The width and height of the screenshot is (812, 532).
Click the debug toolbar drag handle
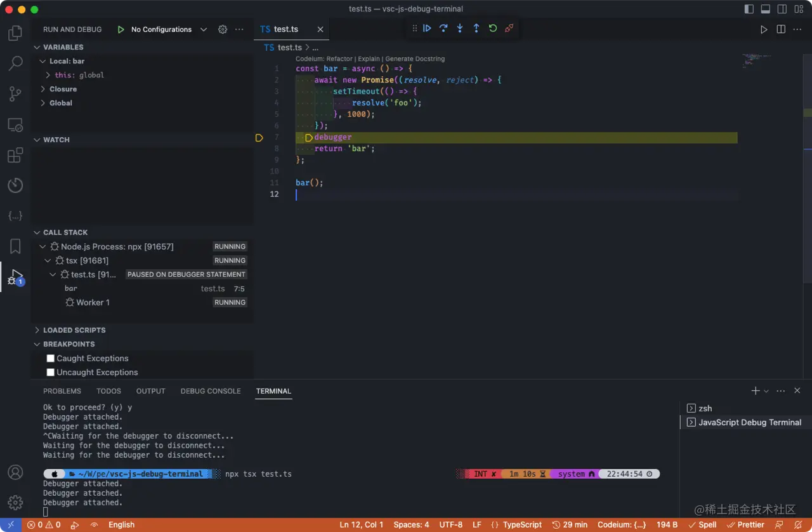coord(414,29)
